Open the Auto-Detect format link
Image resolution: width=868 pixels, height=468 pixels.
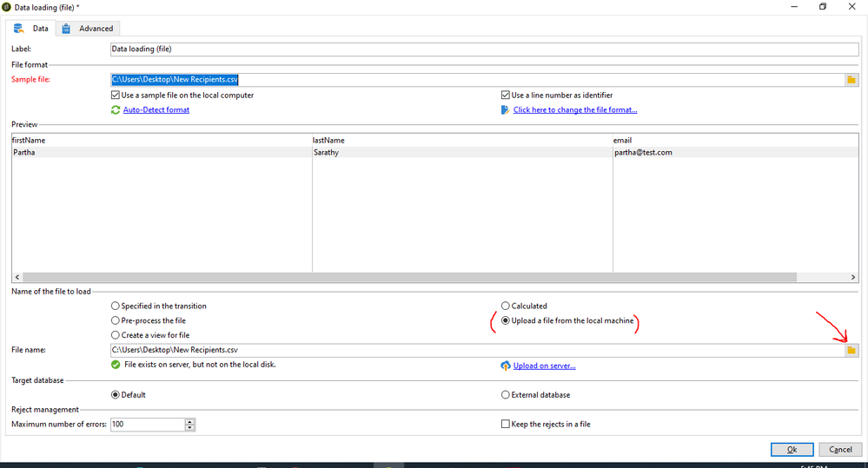[156, 110]
